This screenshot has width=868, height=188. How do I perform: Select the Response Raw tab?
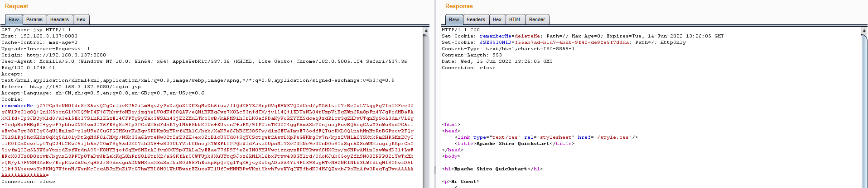[x=454, y=19]
